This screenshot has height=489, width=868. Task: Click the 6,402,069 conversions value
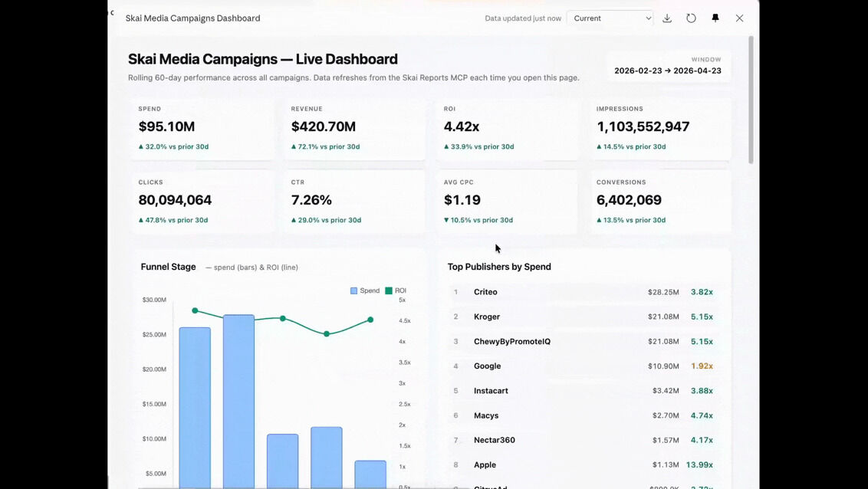point(629,200)
